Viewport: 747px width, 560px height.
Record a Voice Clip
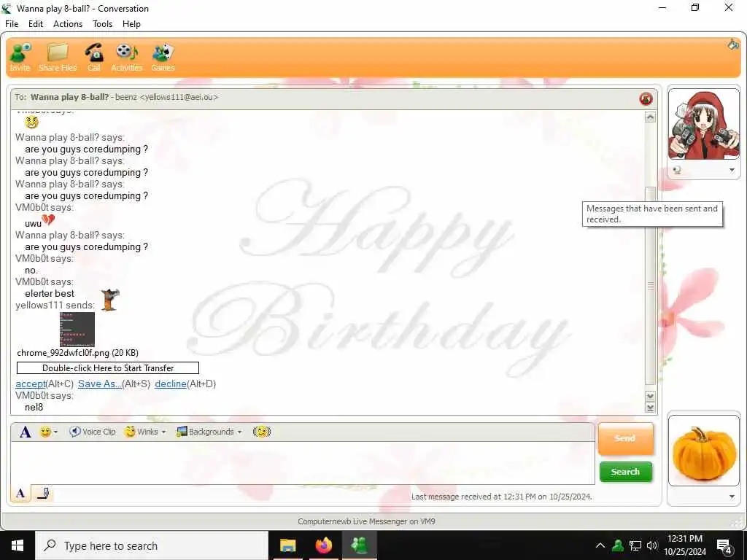pos(93,432)
